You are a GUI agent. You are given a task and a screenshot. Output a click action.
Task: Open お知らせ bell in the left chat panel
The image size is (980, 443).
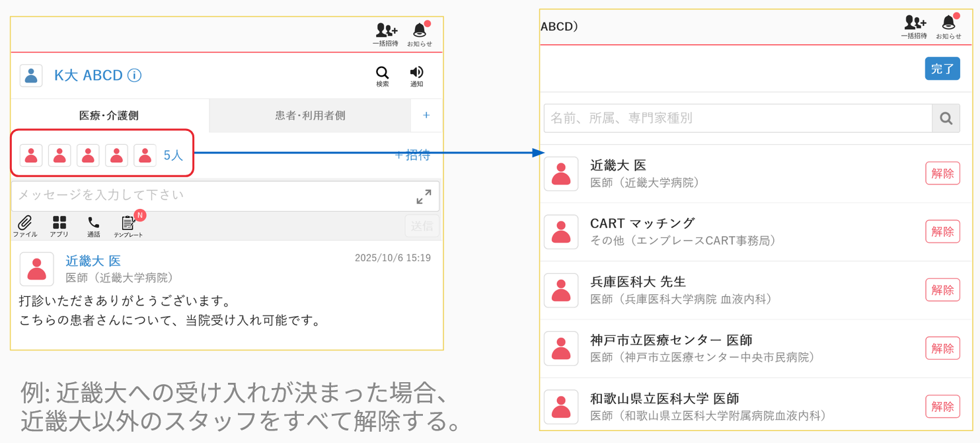(420, 34)
